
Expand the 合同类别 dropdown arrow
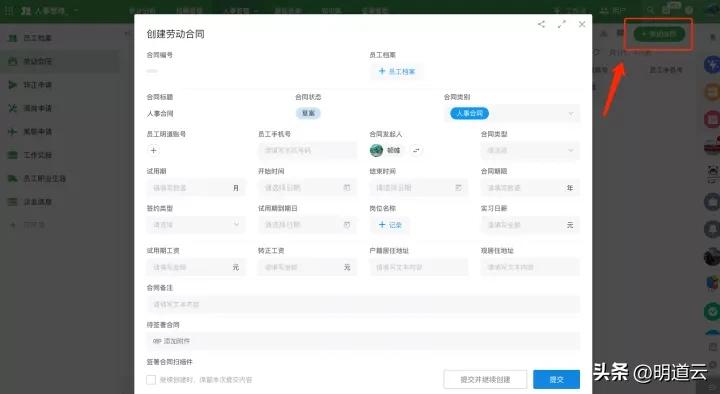point(571,113)
